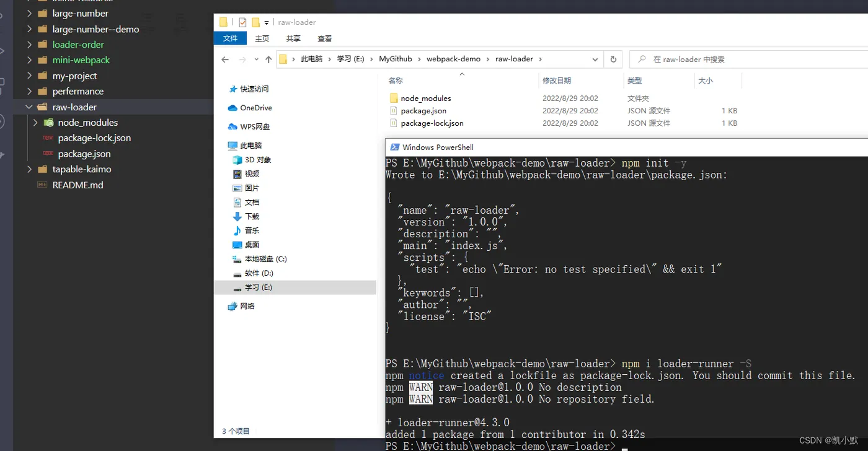Screen dimensions: 868x451
Task: Click the search box for raw-loader
Action: click(x=748, y=59)
